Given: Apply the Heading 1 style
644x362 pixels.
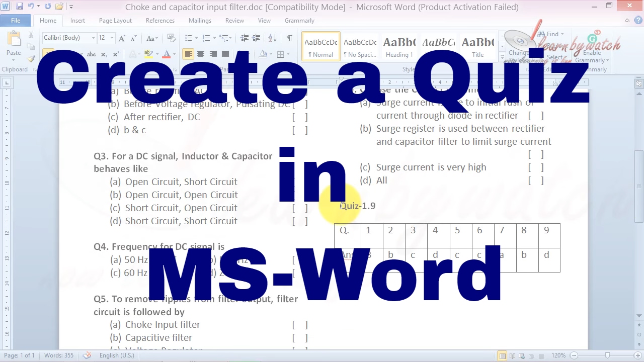Looking at the screenshot, I should click(x=399, y=47).
